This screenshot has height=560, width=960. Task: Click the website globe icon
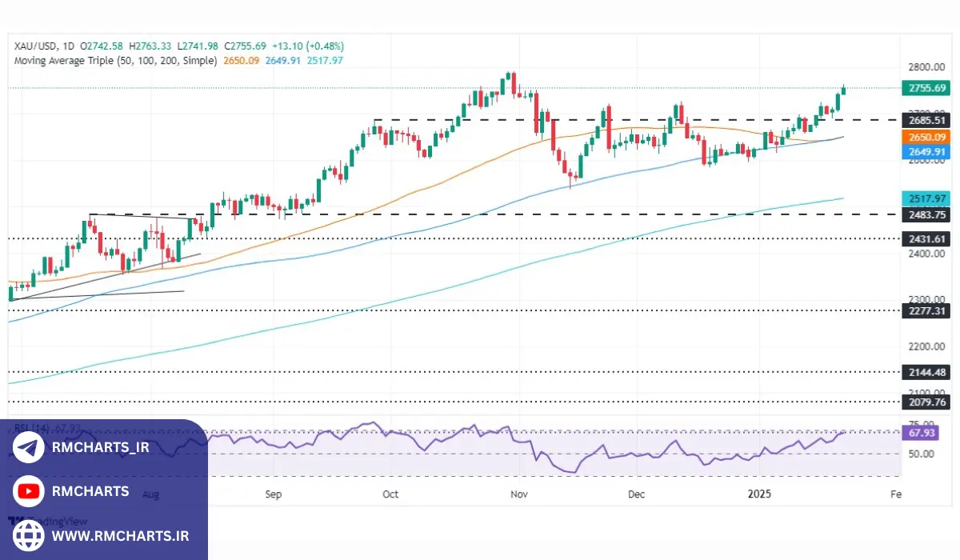pyautogui.click(x=29, y=535)
